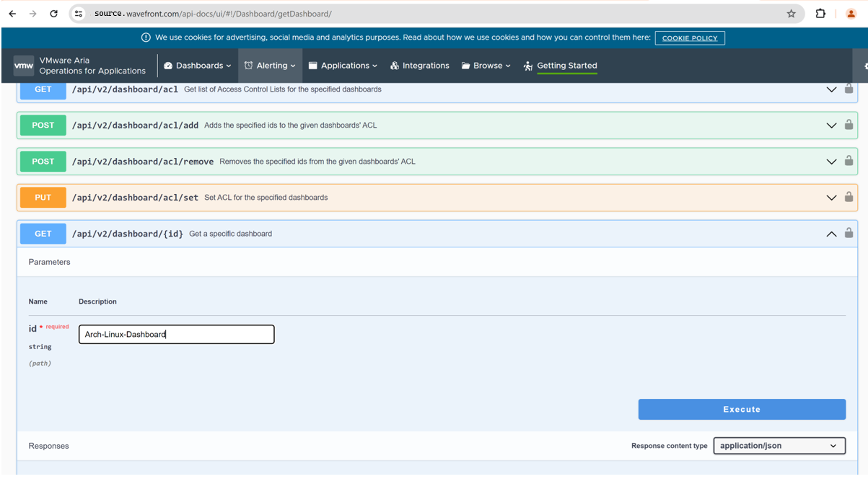The height and width of the screenshot is (479, 868).
Task: Open the Dashboards menu
Action: click(x=198, y=66)
